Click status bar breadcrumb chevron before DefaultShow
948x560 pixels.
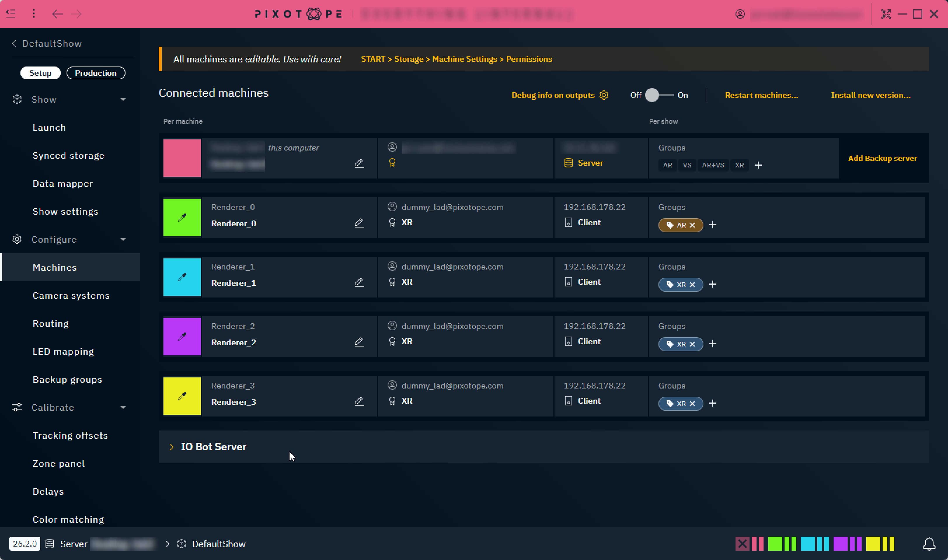167,544
